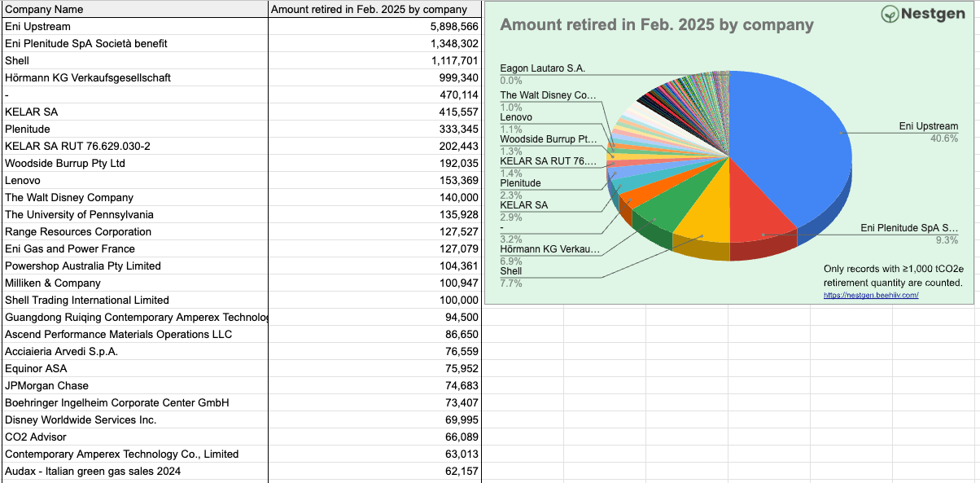
Task: Select the Contemporary Amperex Technology Co., Limited cell
Action: pyautogui.click(x=134, y=454)
